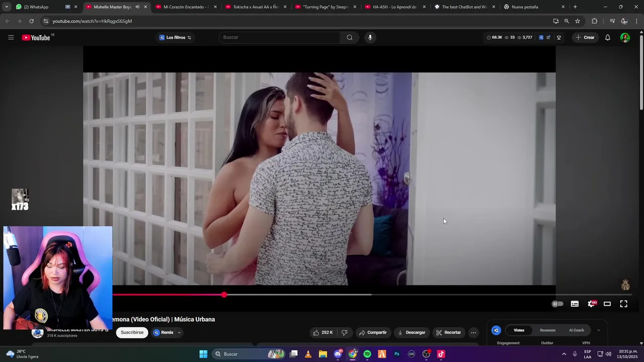Expand the Remix dropdown arrow
This screenshot has height=362, width=644.
(x=179, y=332)
